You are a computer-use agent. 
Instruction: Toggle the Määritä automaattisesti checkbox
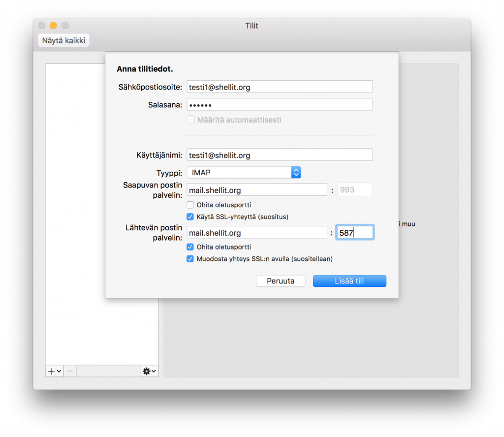(190, 119)
